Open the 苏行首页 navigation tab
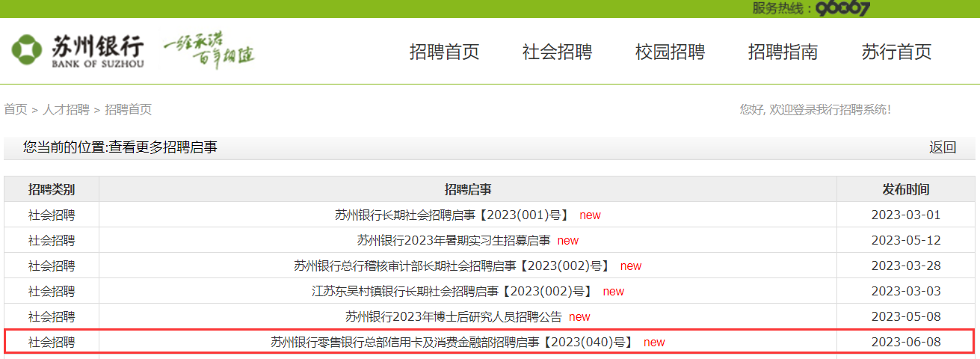Viewport: 980px width, 359px height. tap(896, 52)
